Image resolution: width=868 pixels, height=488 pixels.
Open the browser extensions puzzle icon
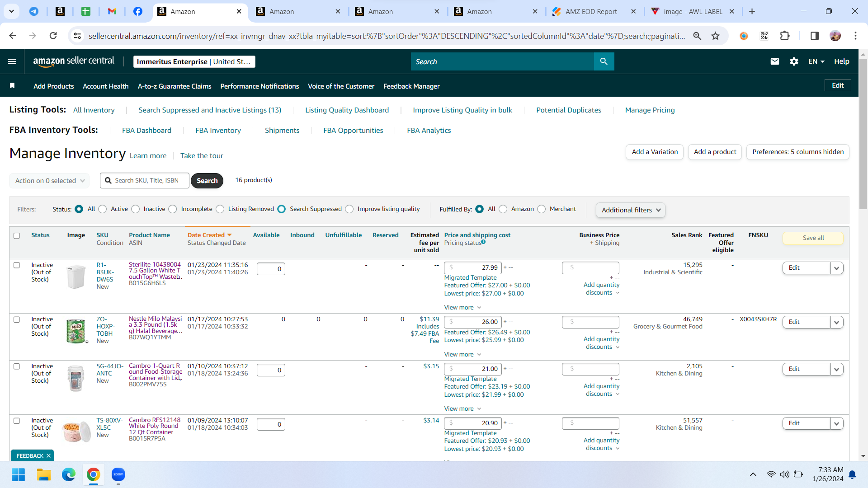[785, 36]
